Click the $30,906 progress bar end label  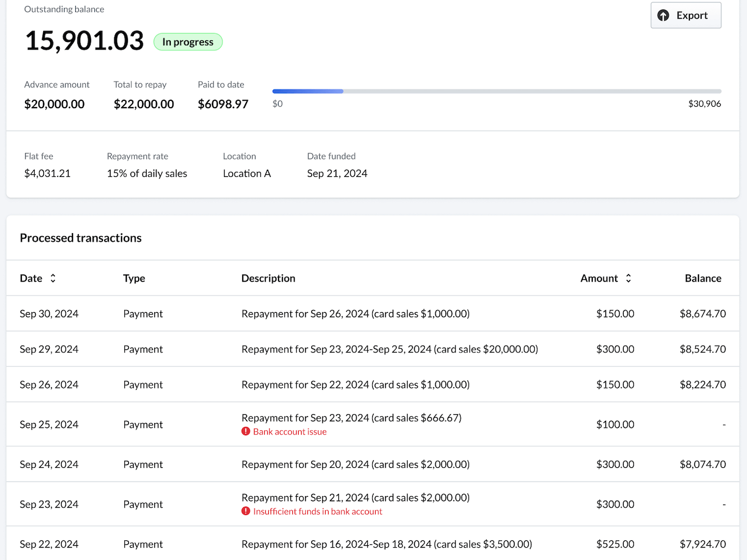tap(704, 103)
